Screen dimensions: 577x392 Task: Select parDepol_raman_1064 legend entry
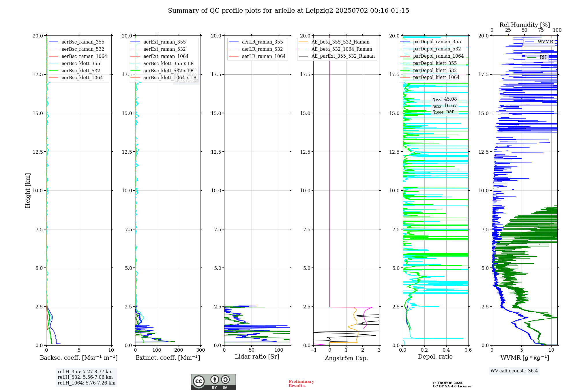pyautogui.click(x=432, y=56)
